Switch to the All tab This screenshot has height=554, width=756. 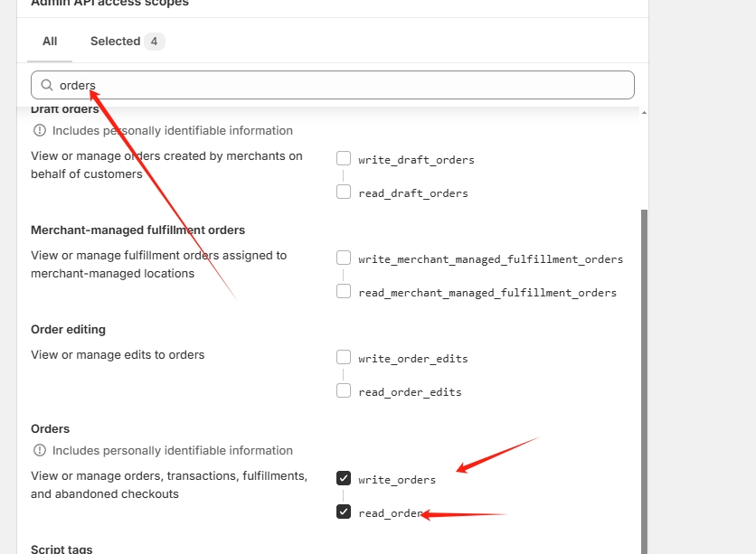coord(50,42)
